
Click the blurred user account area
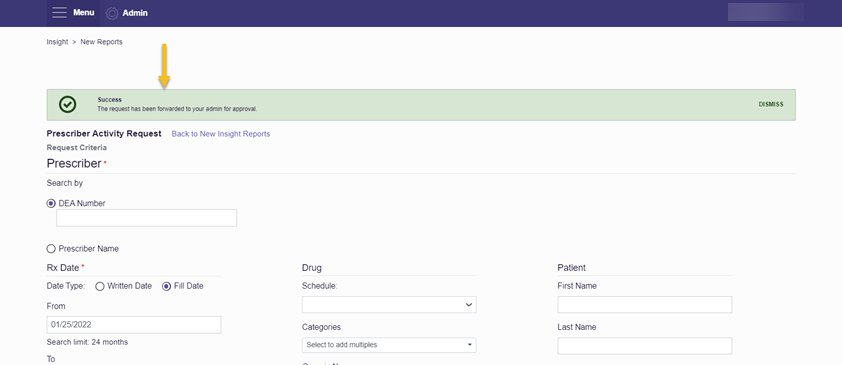[766, 12]
